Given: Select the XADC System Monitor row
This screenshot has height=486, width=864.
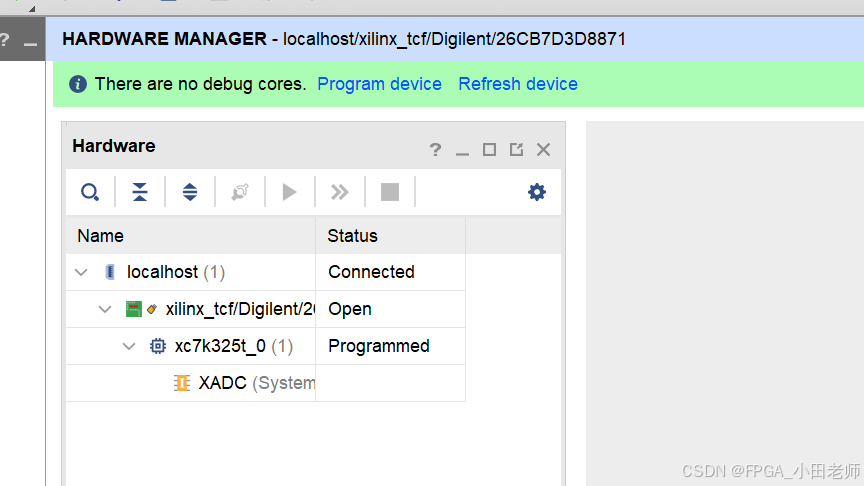Looking at the screenshot, I should tap(266, 383).
